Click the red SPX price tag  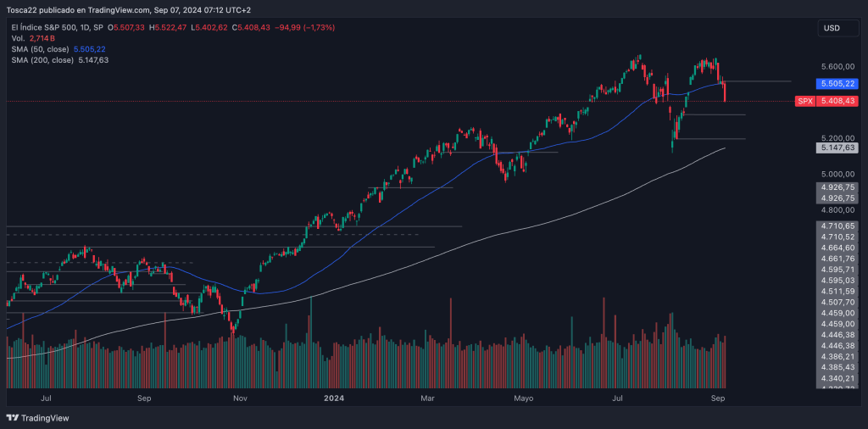(804, 101)
